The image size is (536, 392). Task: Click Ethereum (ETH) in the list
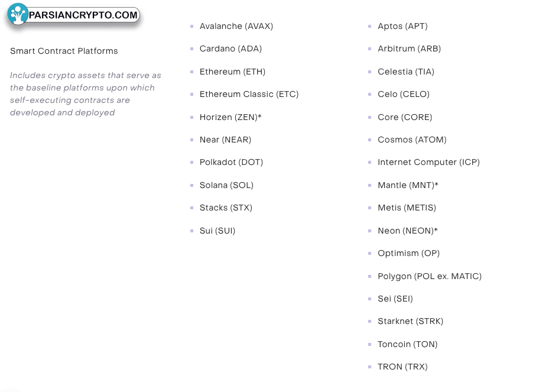click(x=232, y=72)
